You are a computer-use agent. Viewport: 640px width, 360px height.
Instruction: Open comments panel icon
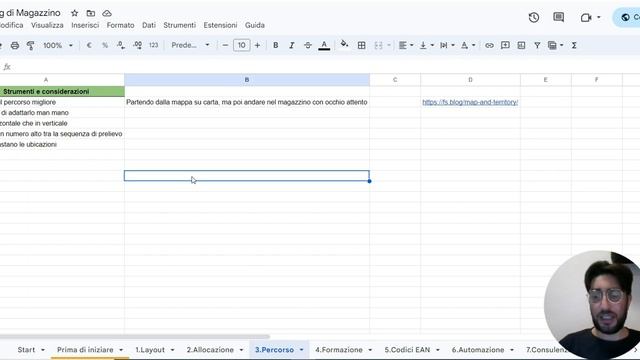pos(558,17)
